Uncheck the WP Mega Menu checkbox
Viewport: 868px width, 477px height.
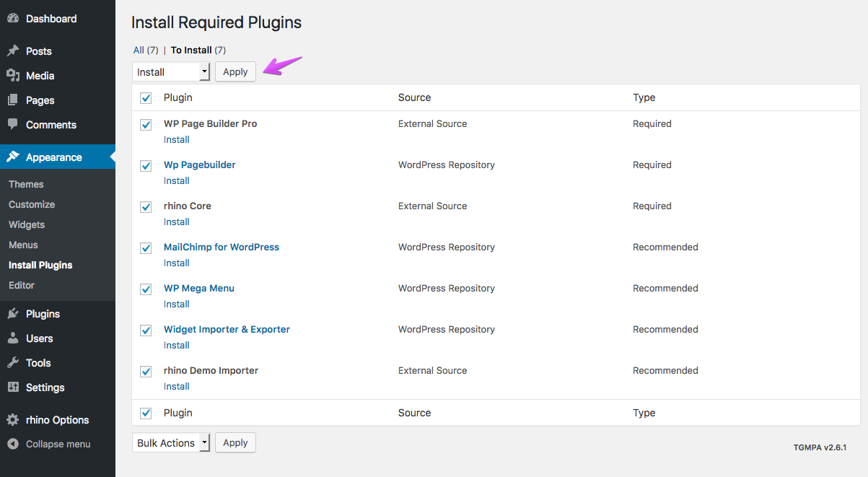pos(146,289)
